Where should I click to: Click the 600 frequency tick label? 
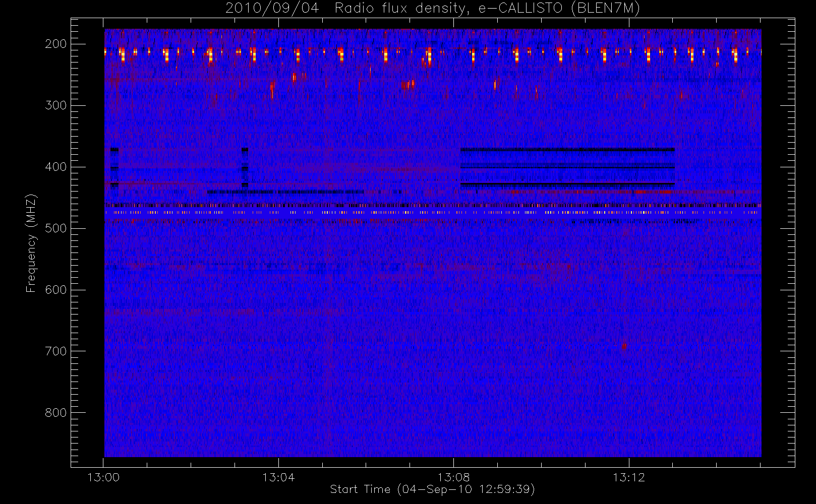point(55,290)
